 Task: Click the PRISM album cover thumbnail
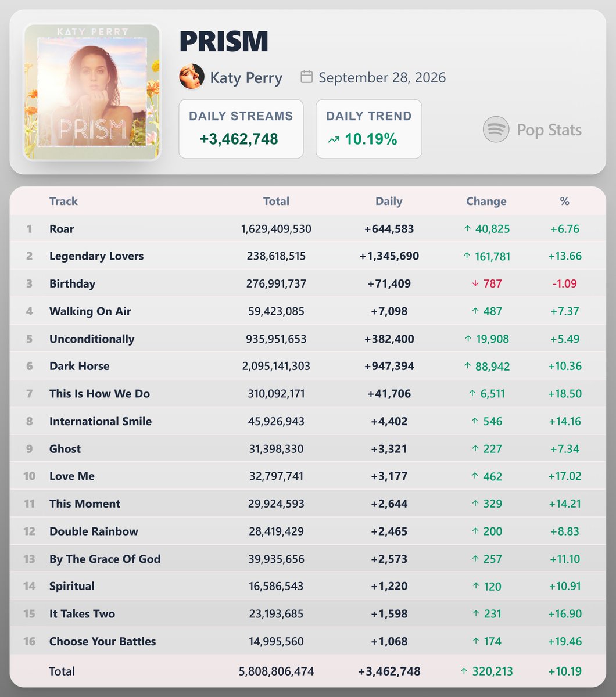91,92
